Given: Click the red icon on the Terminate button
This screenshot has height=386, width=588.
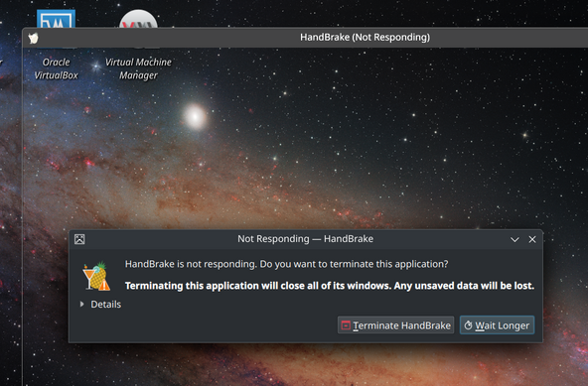Looking at the screenshot, I should [346, 325].
